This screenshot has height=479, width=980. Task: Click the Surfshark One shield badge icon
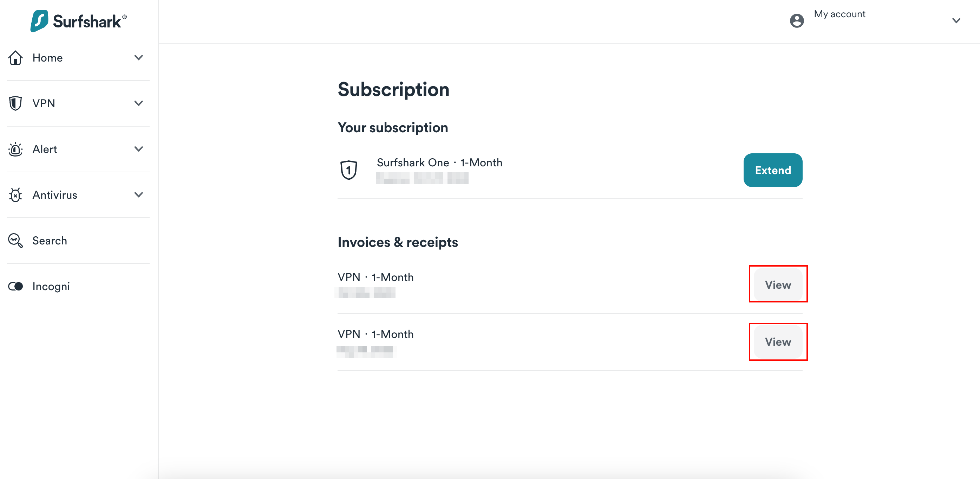click(x=348, y=170)
